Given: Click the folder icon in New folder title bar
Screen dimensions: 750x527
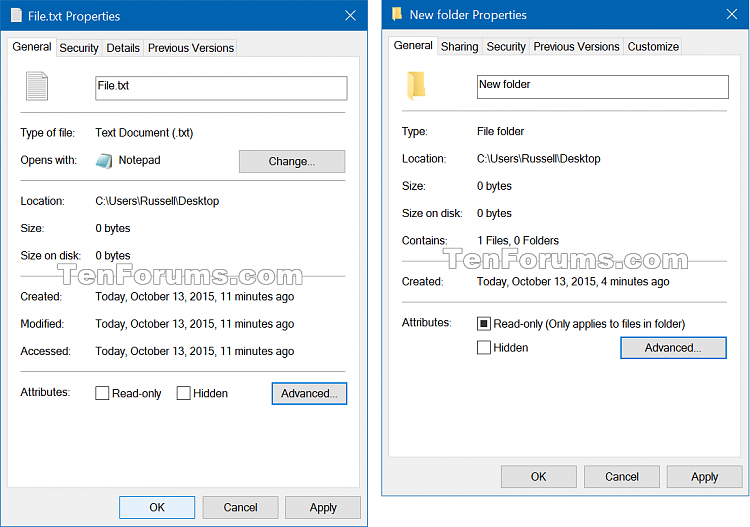Looking at the screenshot, I should pyautogui.click(x=397, y=15).
